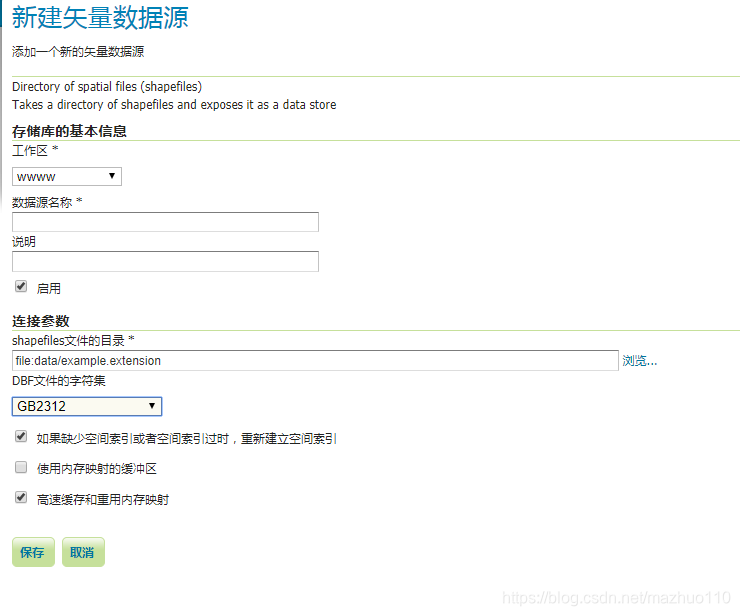Toggle the 启用 checkbox

pyautogui.click(x=21, y=287)
